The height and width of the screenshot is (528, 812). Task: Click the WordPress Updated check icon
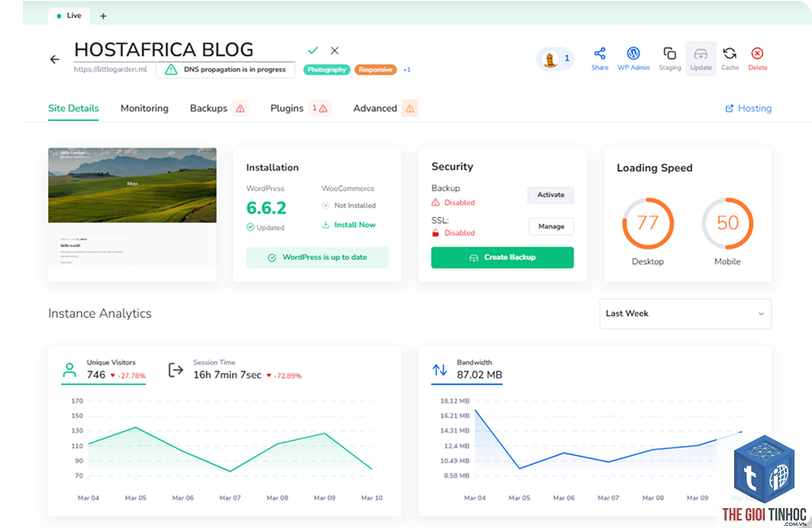pos(250,227)
